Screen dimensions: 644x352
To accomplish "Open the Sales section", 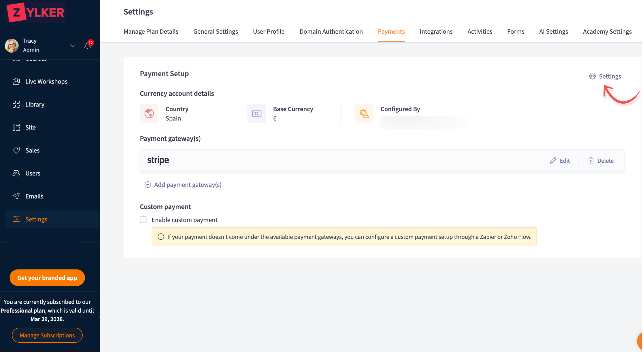I will 32,150.
